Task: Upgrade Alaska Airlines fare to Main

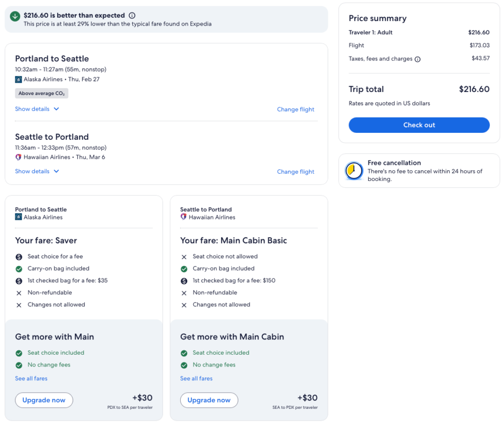Action: (x=44, y=400)
